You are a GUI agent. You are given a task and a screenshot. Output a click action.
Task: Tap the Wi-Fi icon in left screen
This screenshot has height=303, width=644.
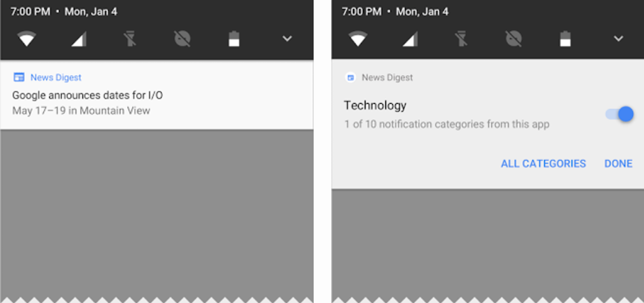coord(26,39)
